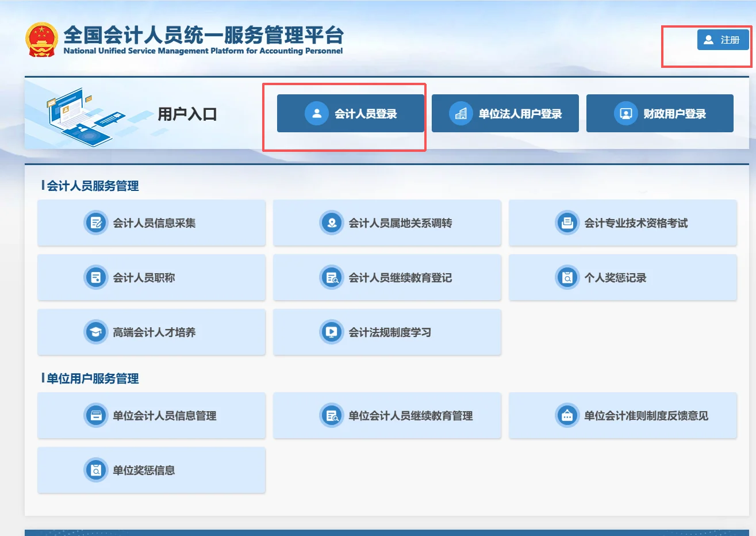This screenshot has height=536, width=756.
Task: Open 会计法规制度学习 card
Action: tap(387, 332)
